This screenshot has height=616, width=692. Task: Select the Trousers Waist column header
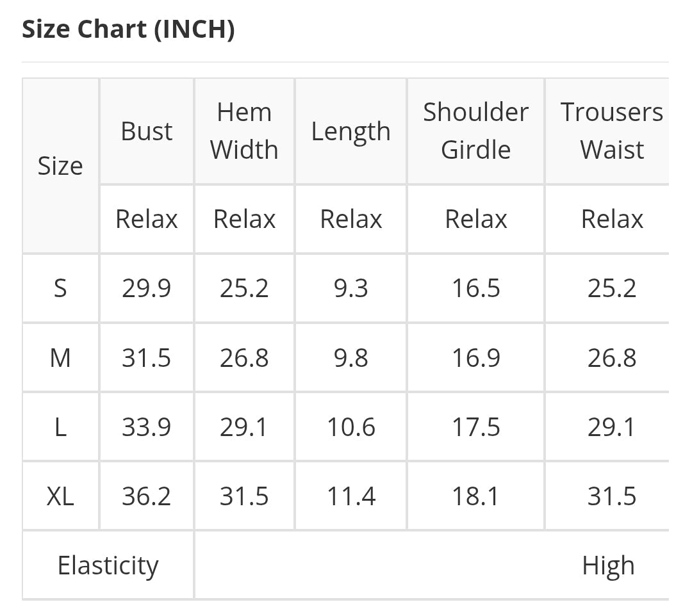coord(611,131)
